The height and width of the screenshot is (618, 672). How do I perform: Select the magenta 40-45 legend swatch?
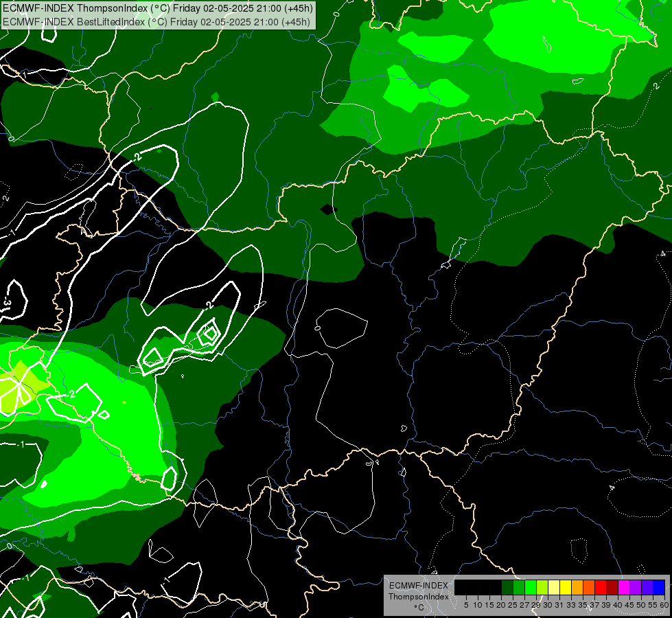click(624, 587)
